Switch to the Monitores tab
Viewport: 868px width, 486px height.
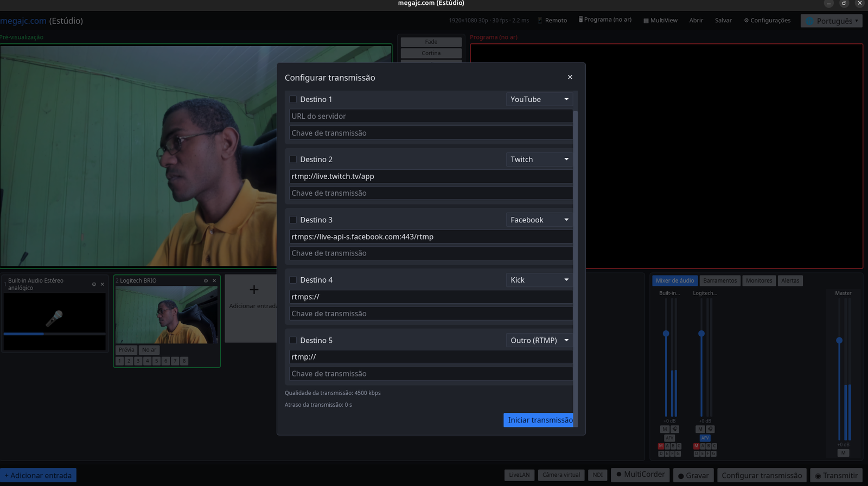pos(759,280)
